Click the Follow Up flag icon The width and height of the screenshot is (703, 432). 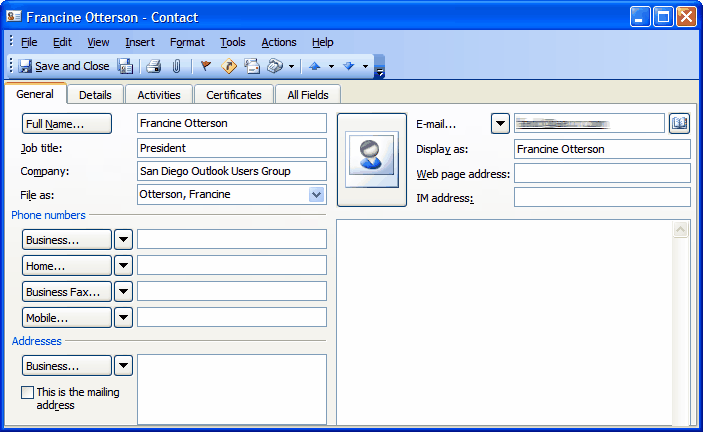point(206,66)
